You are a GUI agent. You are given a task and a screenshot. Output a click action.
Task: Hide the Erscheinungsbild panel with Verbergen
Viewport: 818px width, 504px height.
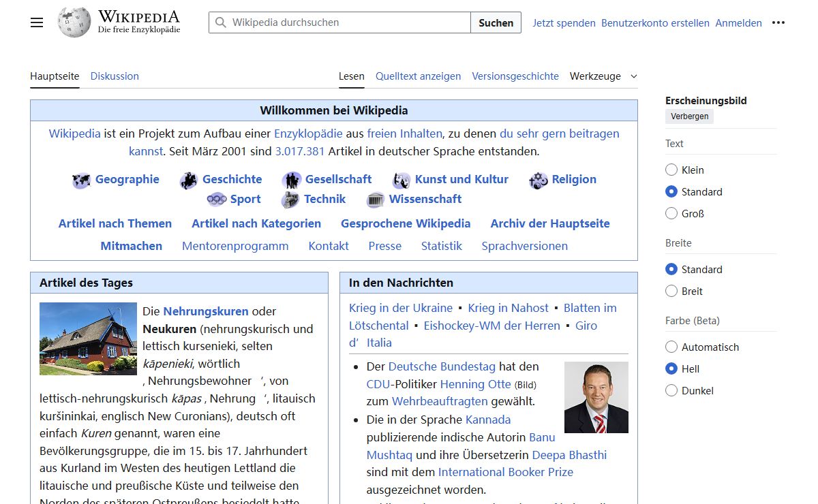point(689,116)
